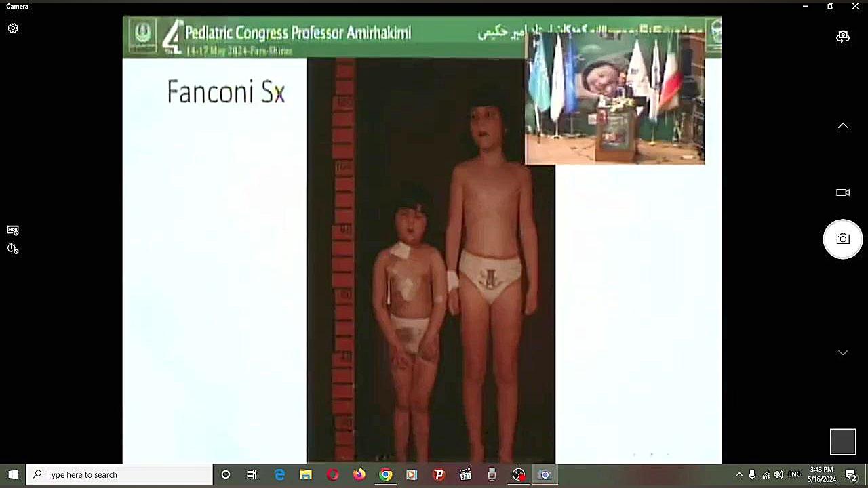The height and width of the screenshot is (488, 868).
Task: Open Task View from taskbar
Action: pos(252,474)
